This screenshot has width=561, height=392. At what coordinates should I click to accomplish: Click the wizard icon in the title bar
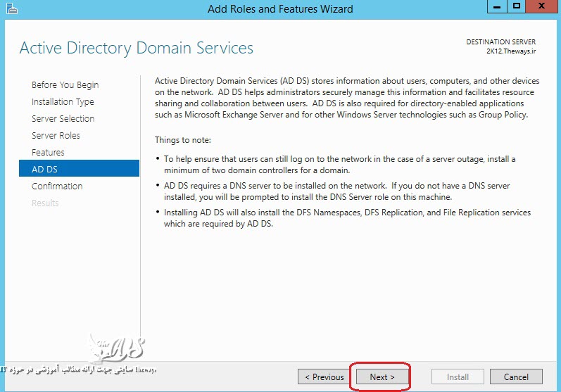(x=9, y=8)
